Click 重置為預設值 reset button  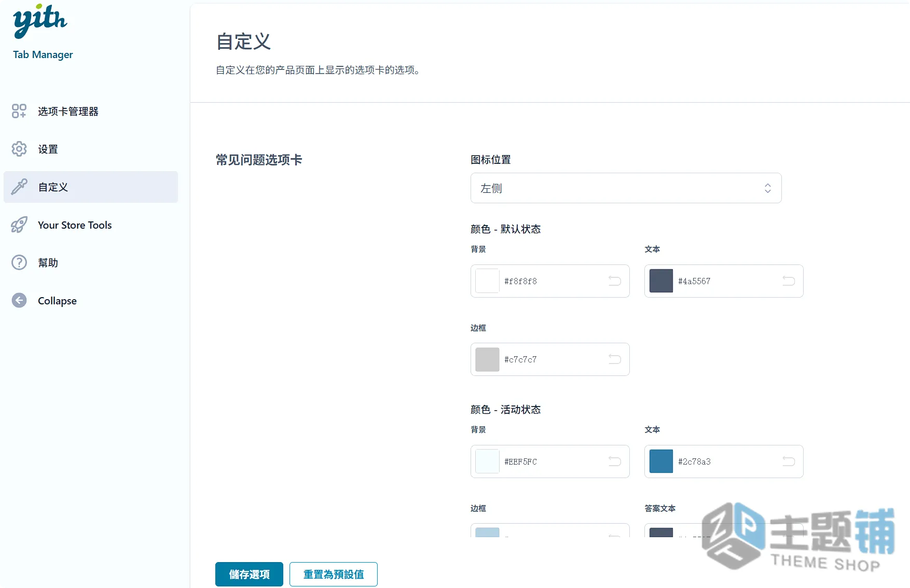point(334,574)
